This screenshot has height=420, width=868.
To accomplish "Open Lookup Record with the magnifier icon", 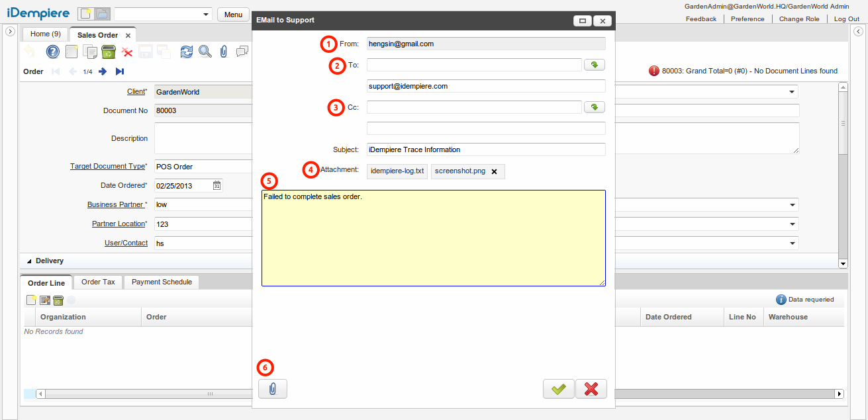I will click(205, 51).
